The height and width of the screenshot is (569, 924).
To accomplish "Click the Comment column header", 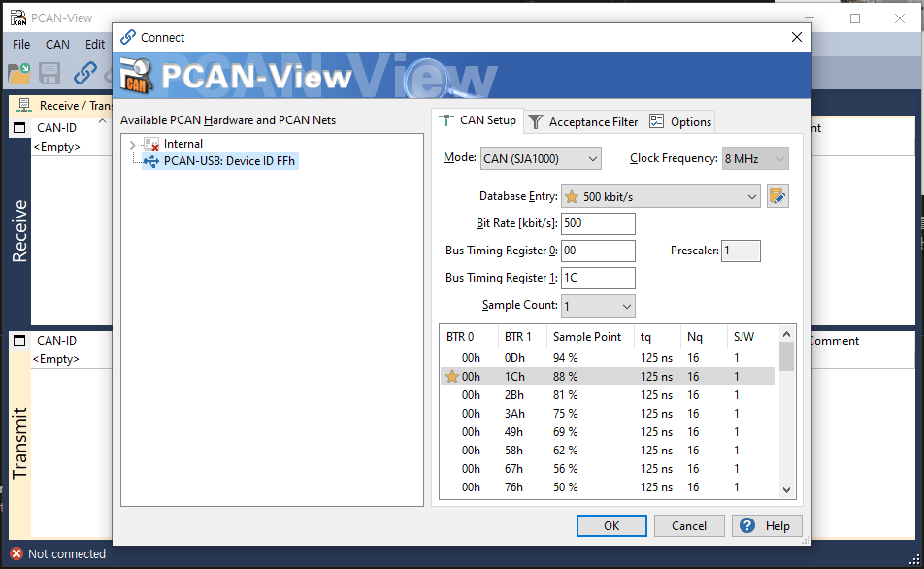I will coord(835,341).
